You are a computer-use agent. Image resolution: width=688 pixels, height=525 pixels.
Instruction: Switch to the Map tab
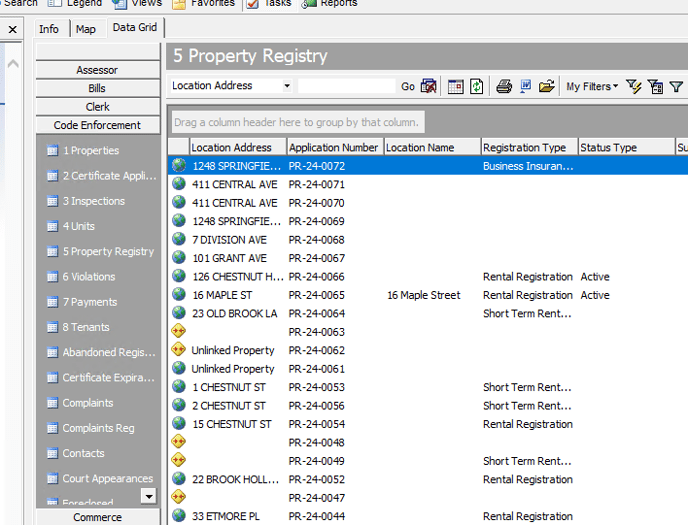(x=86, y=29)
